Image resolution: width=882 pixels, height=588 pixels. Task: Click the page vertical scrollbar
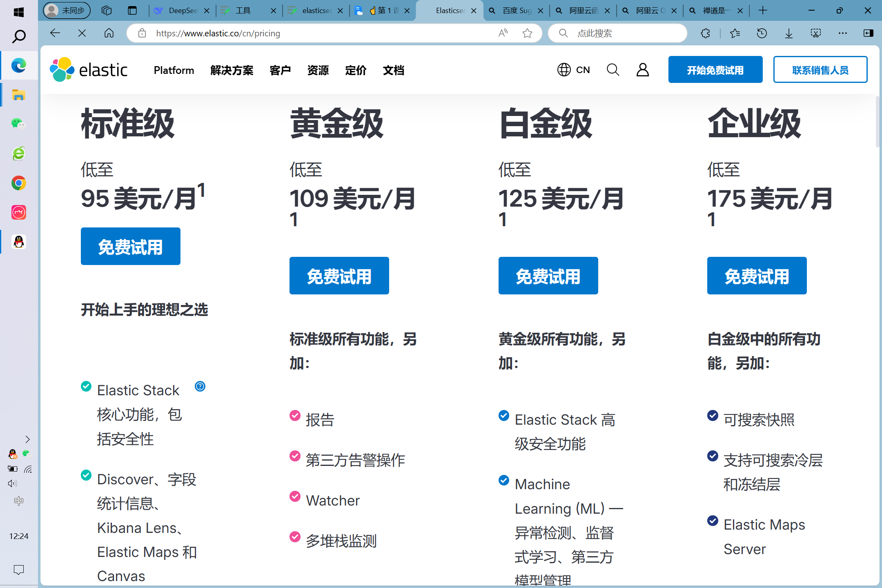pos(877,122)
